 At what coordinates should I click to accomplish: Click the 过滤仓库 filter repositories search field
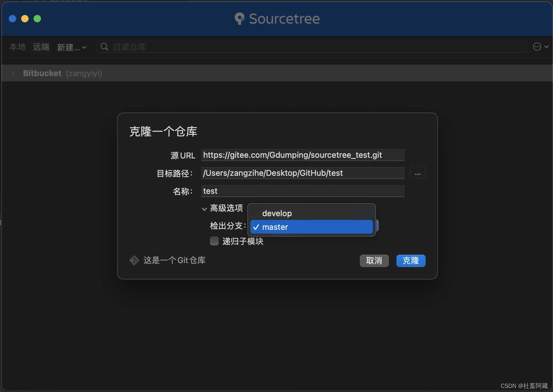pyautogui.click(x=312, y=47)
